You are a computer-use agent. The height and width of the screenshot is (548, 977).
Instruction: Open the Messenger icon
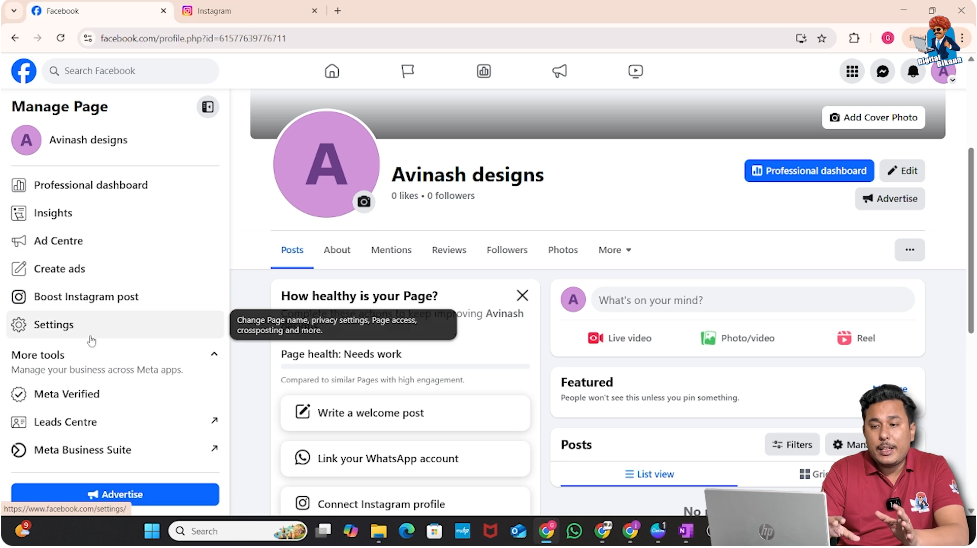883,71
